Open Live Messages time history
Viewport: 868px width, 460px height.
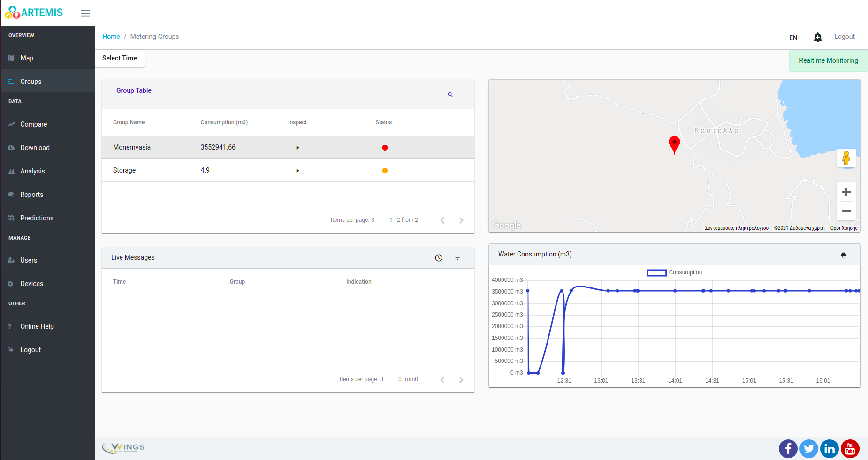(438, 258)
